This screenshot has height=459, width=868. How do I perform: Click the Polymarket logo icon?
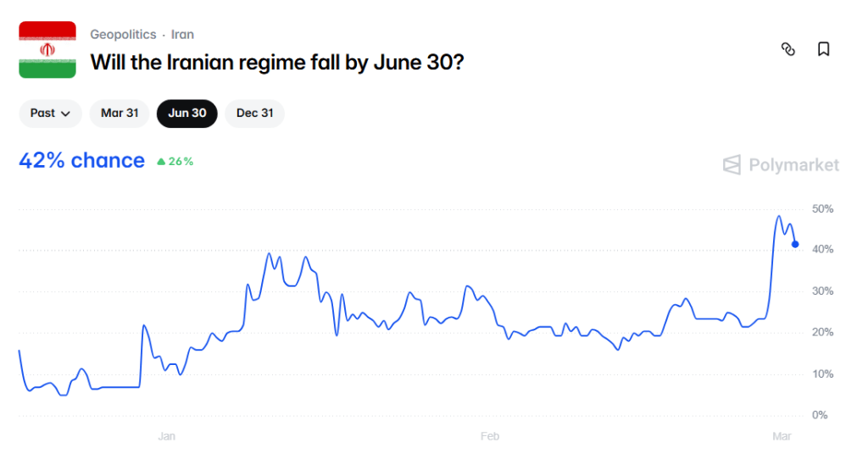(732, 165)
